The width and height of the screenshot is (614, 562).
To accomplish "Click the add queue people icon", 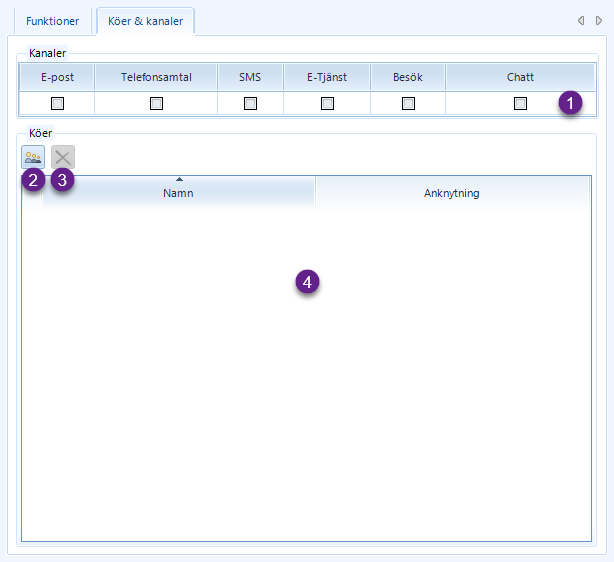I will coord(33,157).
